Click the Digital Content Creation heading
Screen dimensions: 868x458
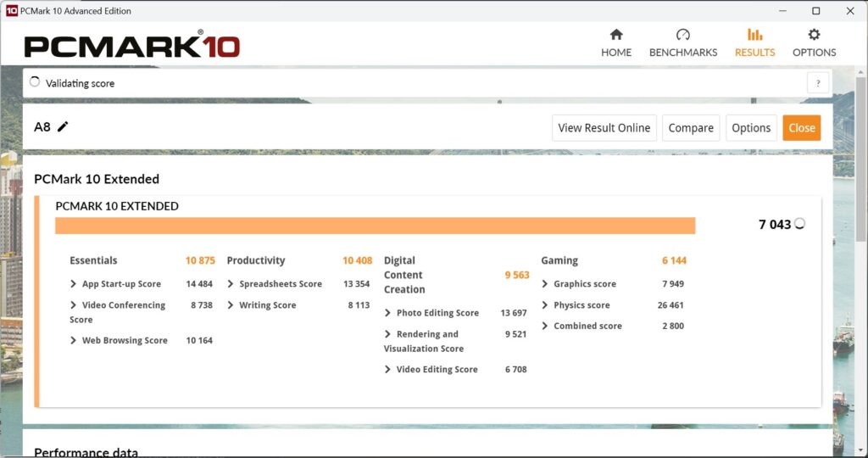click(x=404, y=275)
